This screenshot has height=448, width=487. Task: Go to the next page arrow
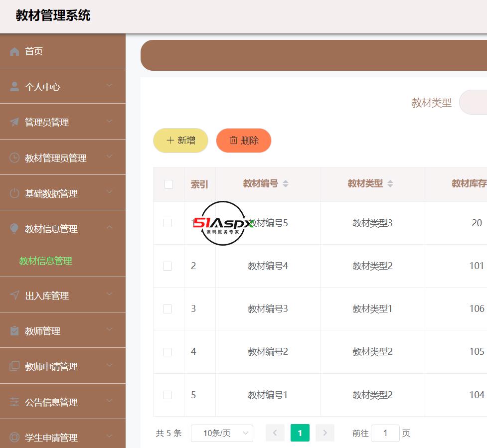click(325, 433)
